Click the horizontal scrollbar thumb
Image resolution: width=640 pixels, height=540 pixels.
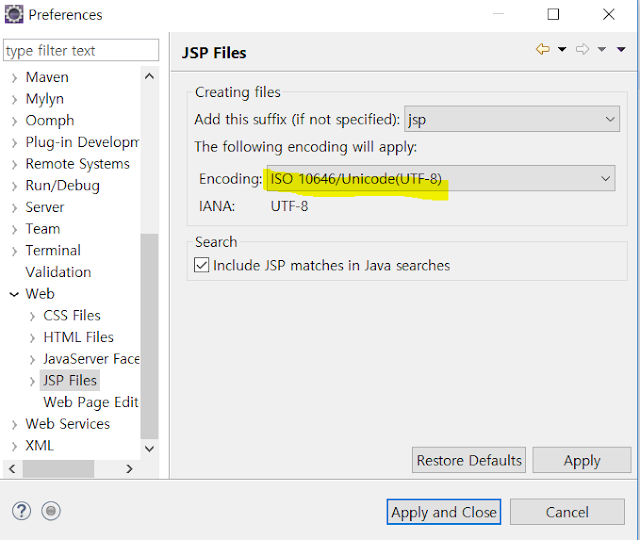[x=58, y=469]
